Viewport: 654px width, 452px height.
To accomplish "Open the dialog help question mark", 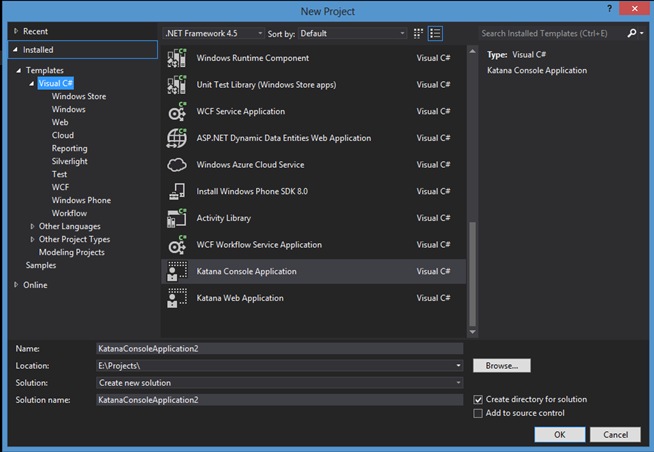I will point(609,8).
